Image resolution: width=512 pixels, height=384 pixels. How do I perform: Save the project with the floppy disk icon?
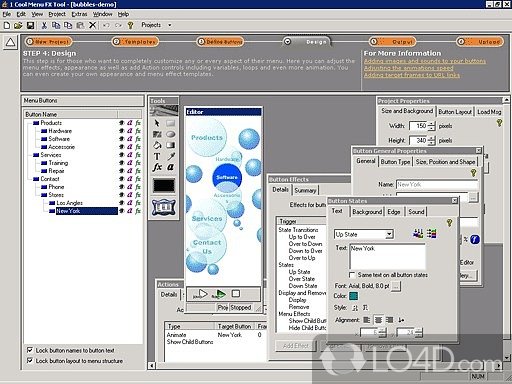point(30,25)
